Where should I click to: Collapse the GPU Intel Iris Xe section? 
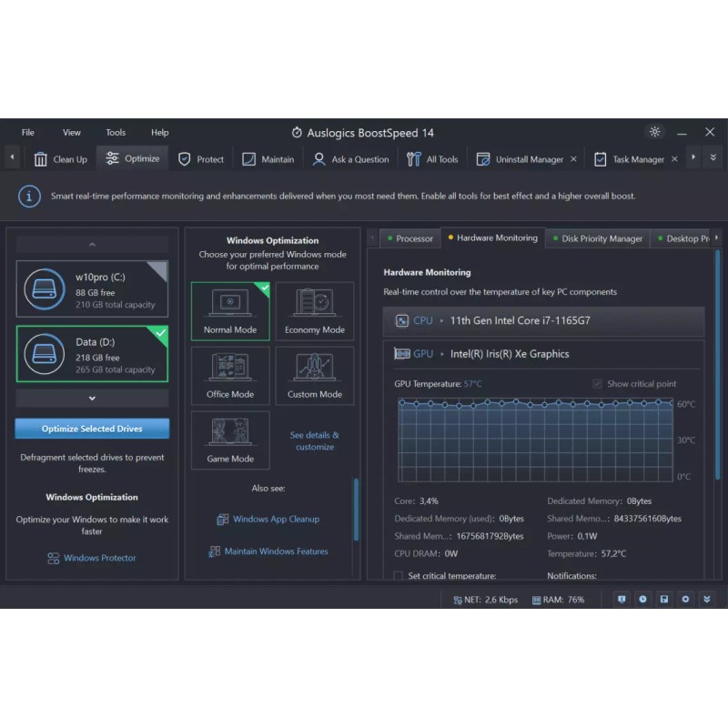(x=543, y=354)
